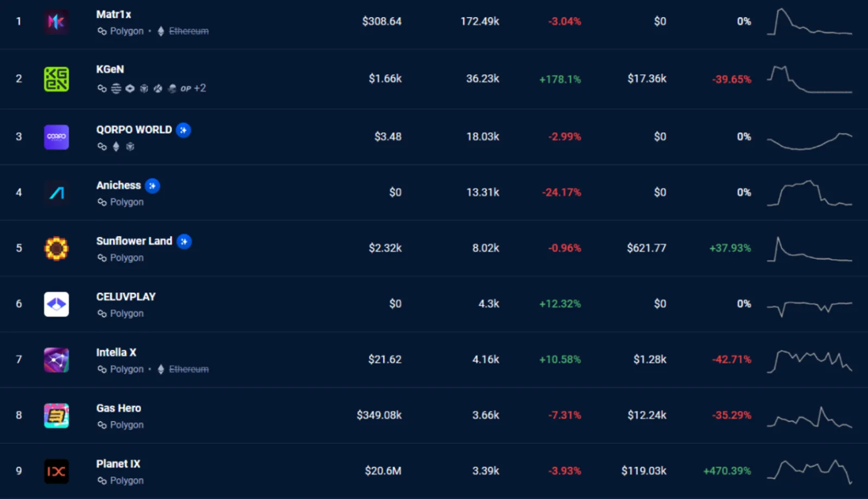Click the $621.77 volume for Sunflower Land
Image resolution: width=868 pixels, height=499 pixels.
(647, 248)
